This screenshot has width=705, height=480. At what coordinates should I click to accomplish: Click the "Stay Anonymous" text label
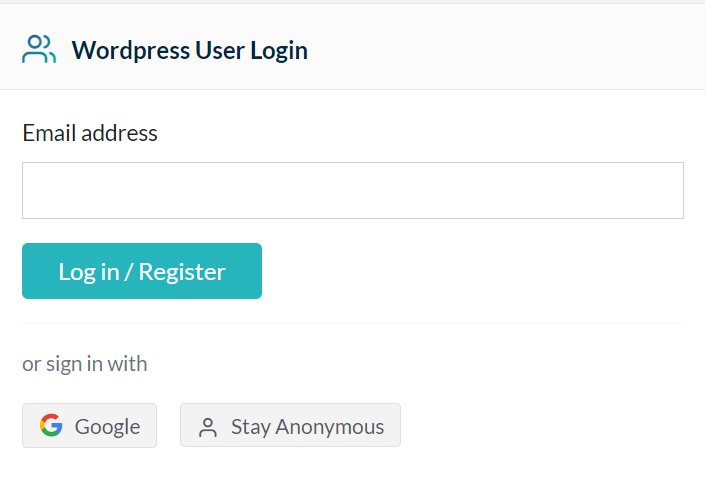(307, 427)
